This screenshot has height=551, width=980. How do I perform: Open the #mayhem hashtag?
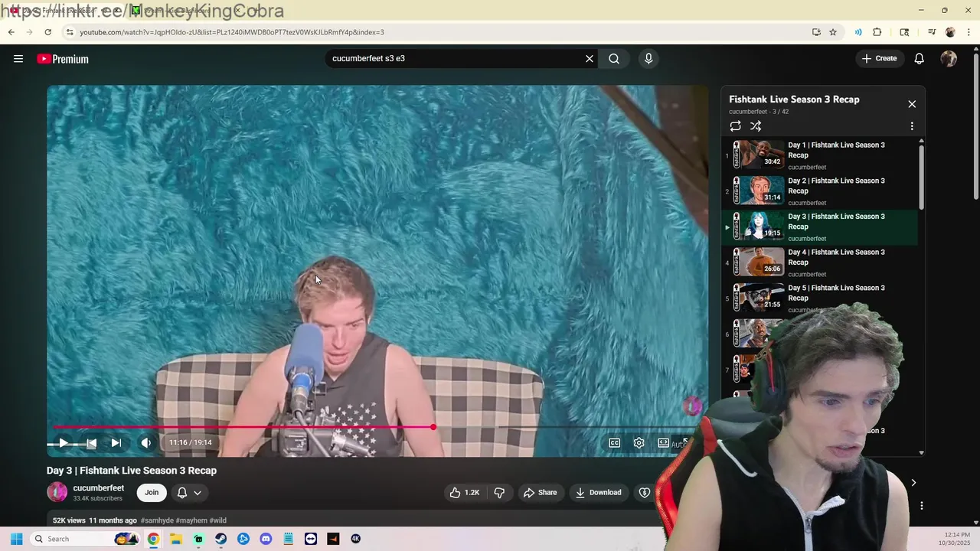[191, 520]
